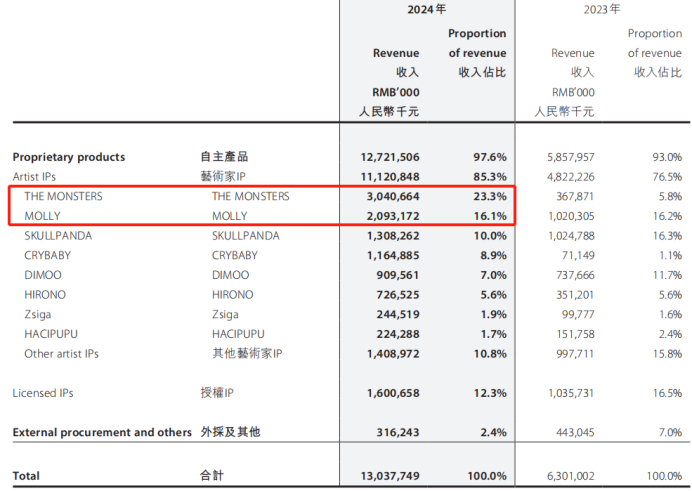Image resolution: width=692 pixels, height=491 pixels.
Task: Click the 'Licensed IPs' English row label
Action: pos(43,393)
